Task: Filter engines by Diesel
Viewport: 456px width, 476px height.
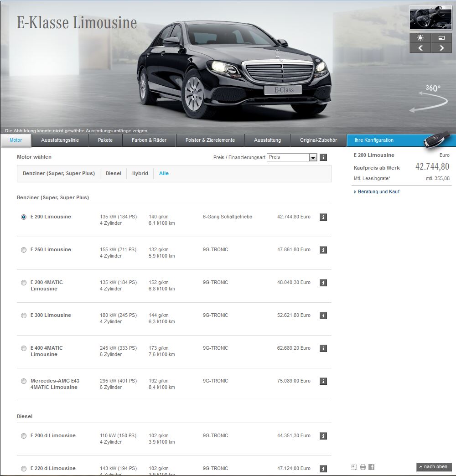Action: click(x=114, y=173)
